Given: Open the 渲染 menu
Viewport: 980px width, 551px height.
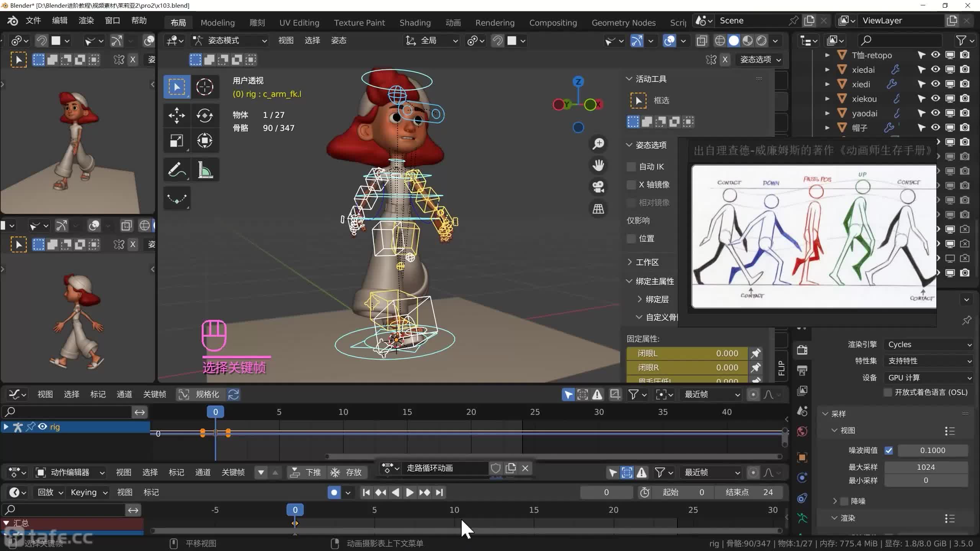Looking at the screenshot, I should 86,21.
